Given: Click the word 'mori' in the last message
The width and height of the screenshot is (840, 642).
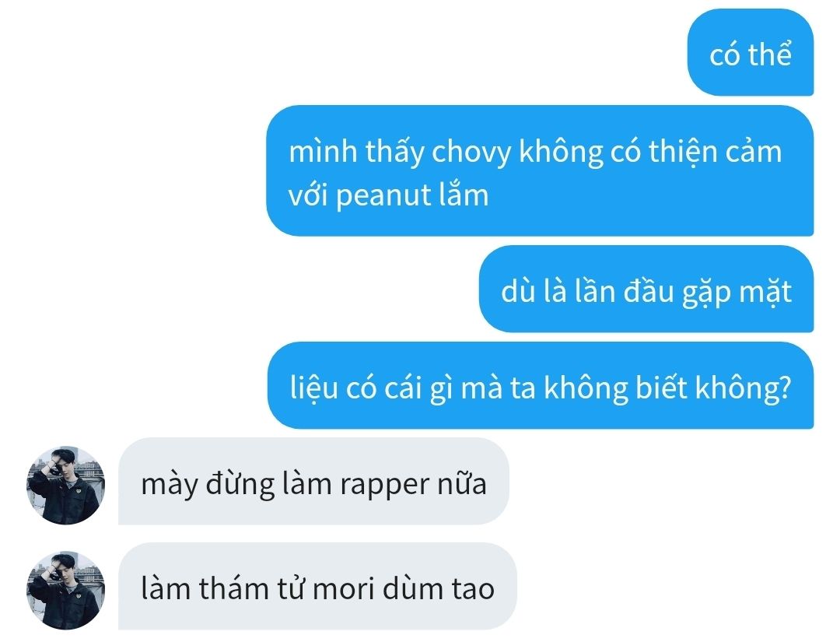Looking at the screenshot, I should coord(343,589).
